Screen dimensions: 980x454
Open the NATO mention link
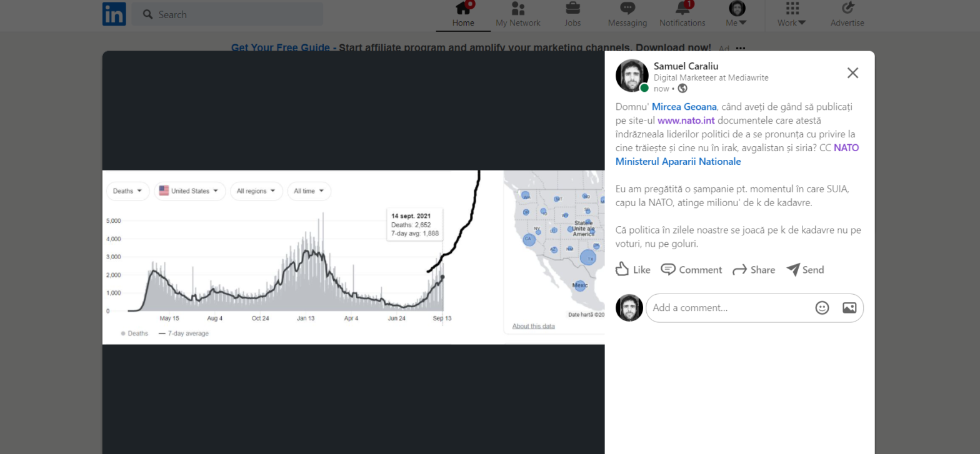click(846, 148)
